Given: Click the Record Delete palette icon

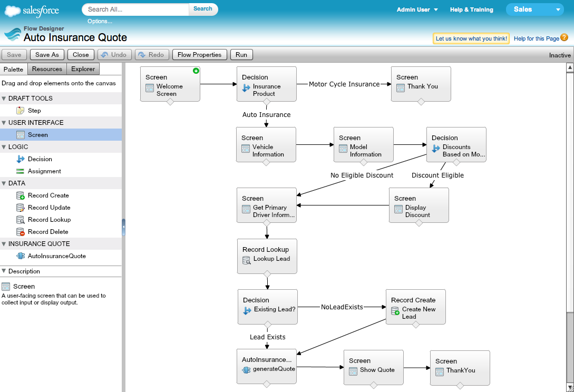Looking at the screenshot, I should coord(21,232).
